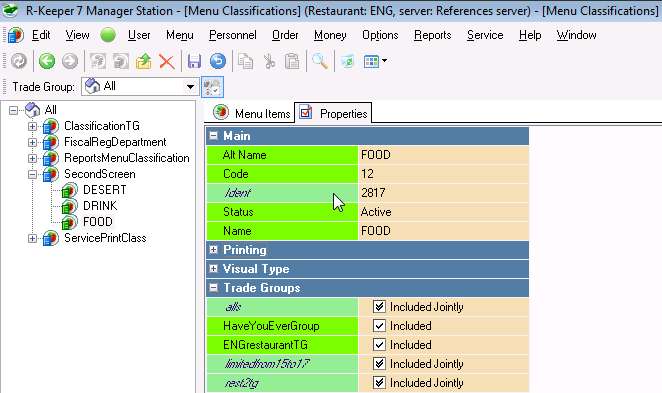Image resolution: width=662 pixels, height=393 pixels.
Task: Switch to the Menu Items tab
Action: [252, 113]
